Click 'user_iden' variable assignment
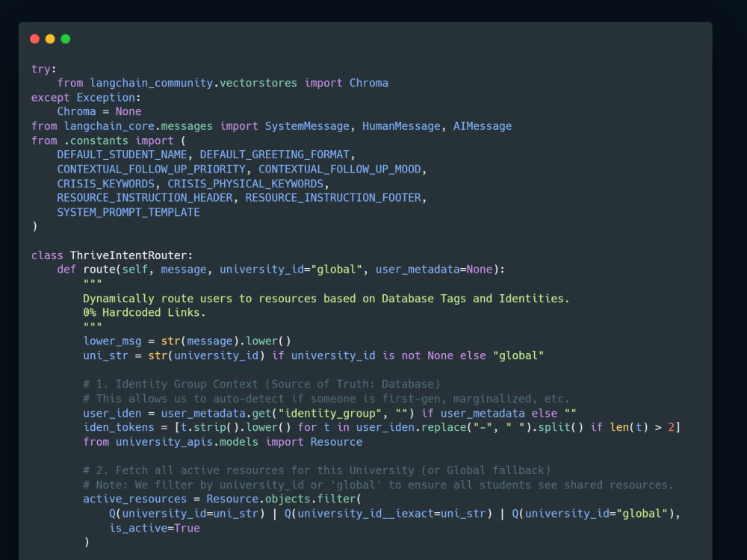747x560 pixels. 329,414
